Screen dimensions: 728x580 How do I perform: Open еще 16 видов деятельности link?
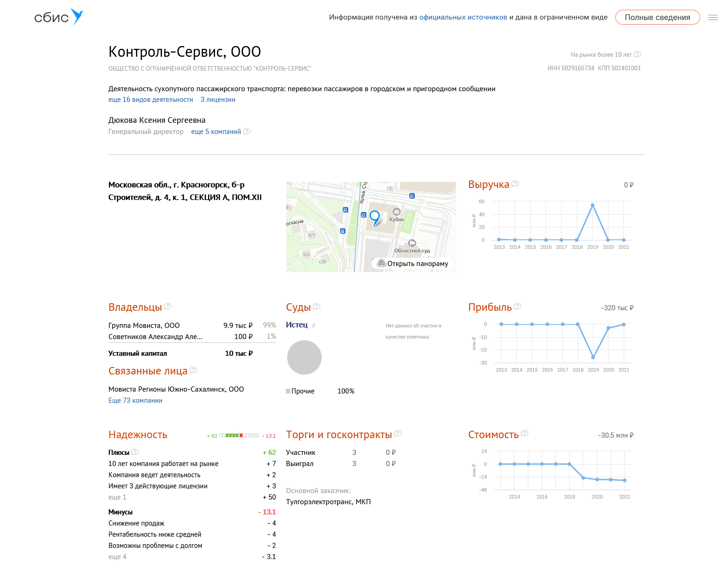[x=151, y=100]
